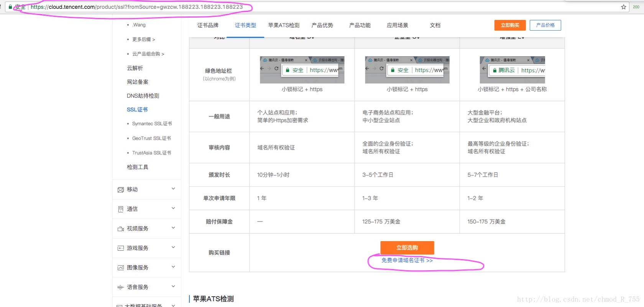The height and width of the screenshot is (307, 644).
Task: Click the 语音服务 category icon in sidebar
Action: click(x=120, y=287)
